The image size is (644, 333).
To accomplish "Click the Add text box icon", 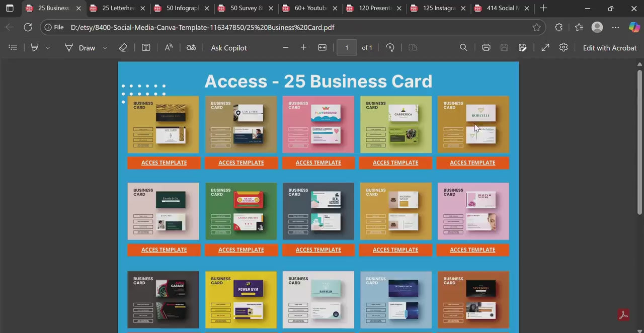I will pyautogui.click(x=146, y=47).
